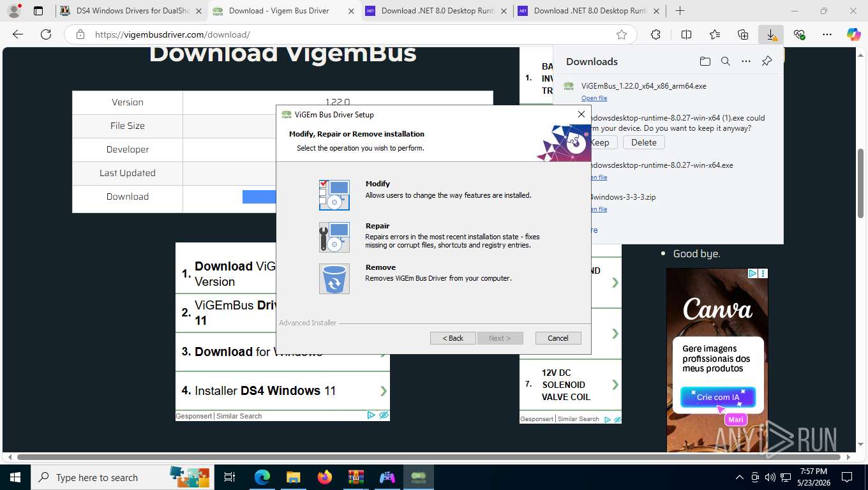Open Browser essentials heart icon
Image resolution: width=868 pixels, height=490 pixels.
[x=799, y=34]
